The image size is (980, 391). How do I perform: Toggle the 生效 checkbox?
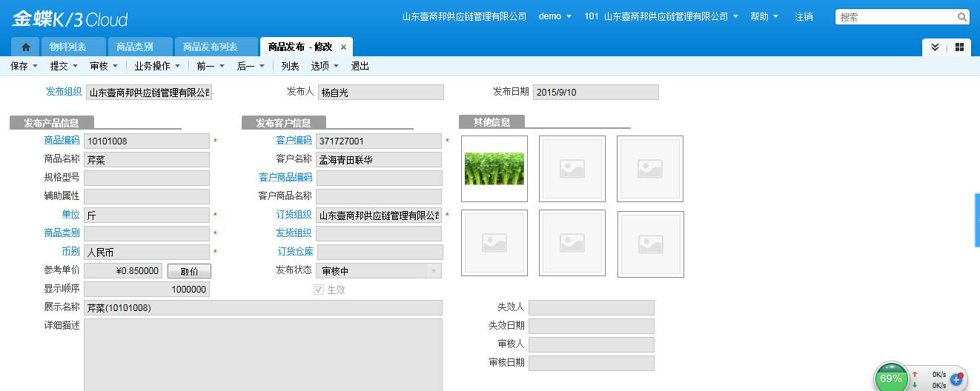pos(319,290)
